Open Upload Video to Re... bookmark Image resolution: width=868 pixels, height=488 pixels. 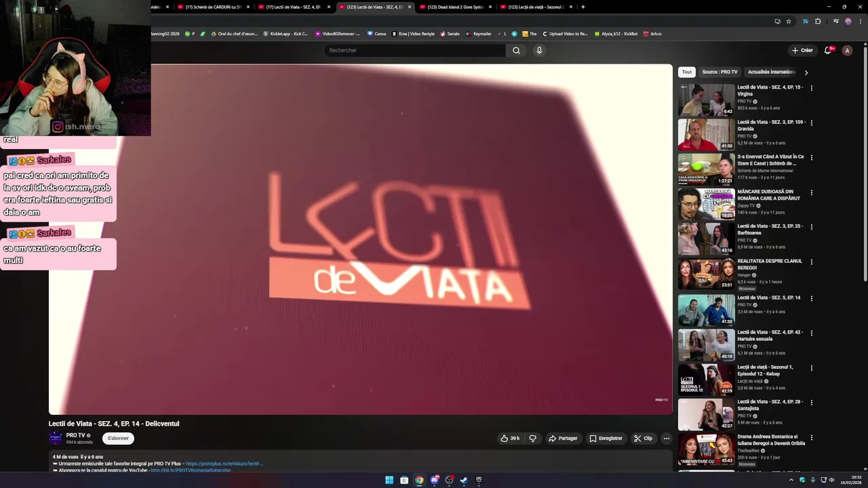[x=565, y=33]
